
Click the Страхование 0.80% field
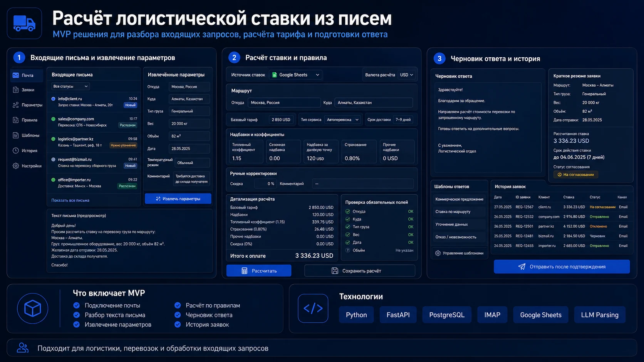click(359, 152)
